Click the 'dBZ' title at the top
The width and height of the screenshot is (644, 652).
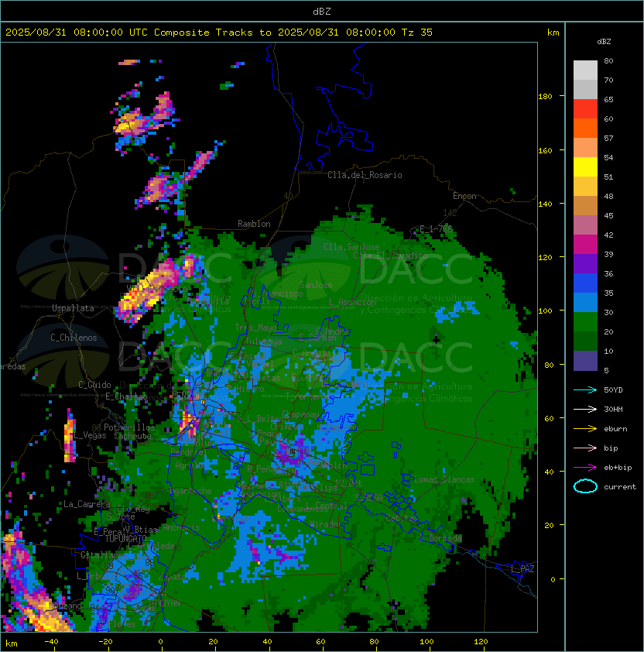(x=322, y=11)
